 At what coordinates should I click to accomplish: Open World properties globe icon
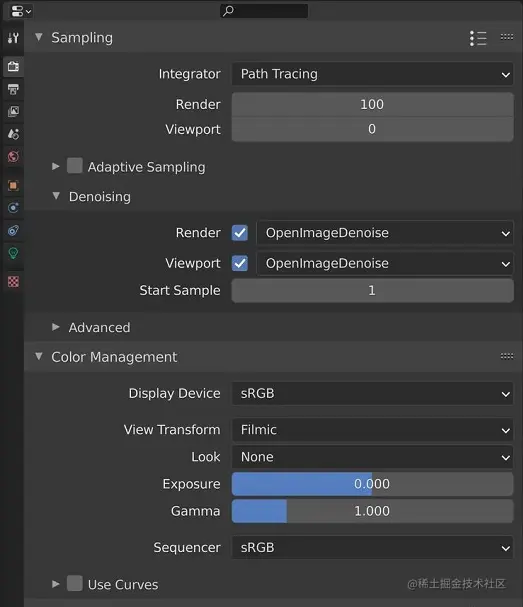click(x=13, y=156)
